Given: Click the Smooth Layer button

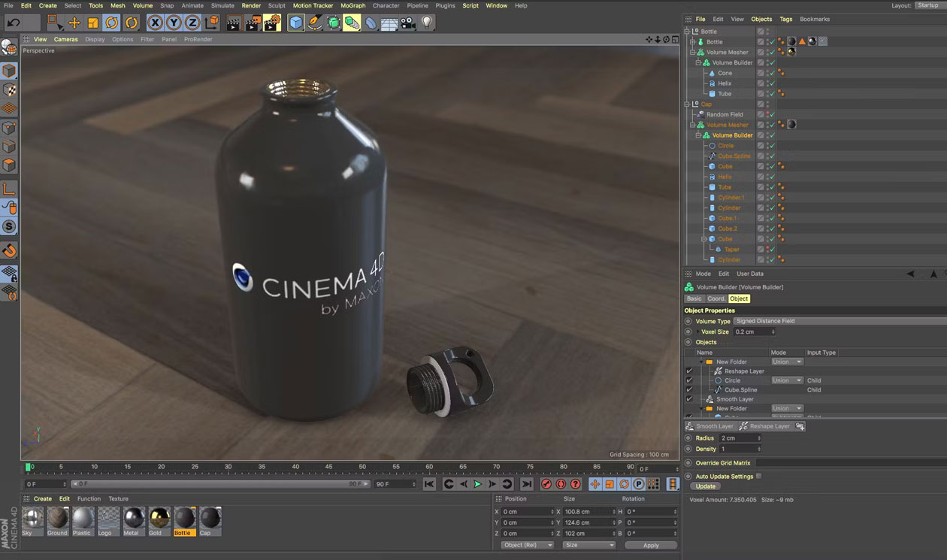Looking at the screenshot, I should (x=709, y=426).
